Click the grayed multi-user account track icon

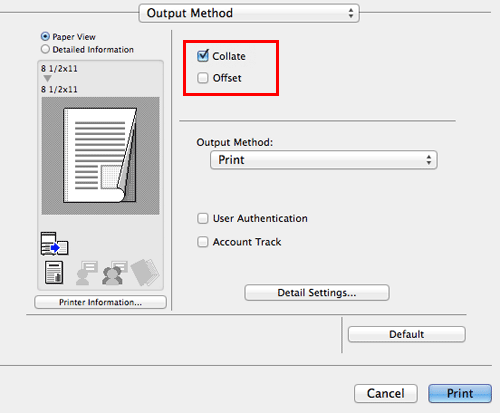(115, 273)
